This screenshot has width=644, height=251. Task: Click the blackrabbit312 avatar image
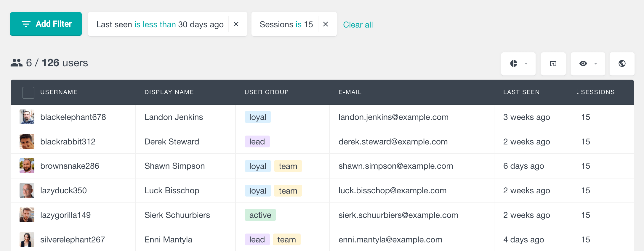point(27,141)
